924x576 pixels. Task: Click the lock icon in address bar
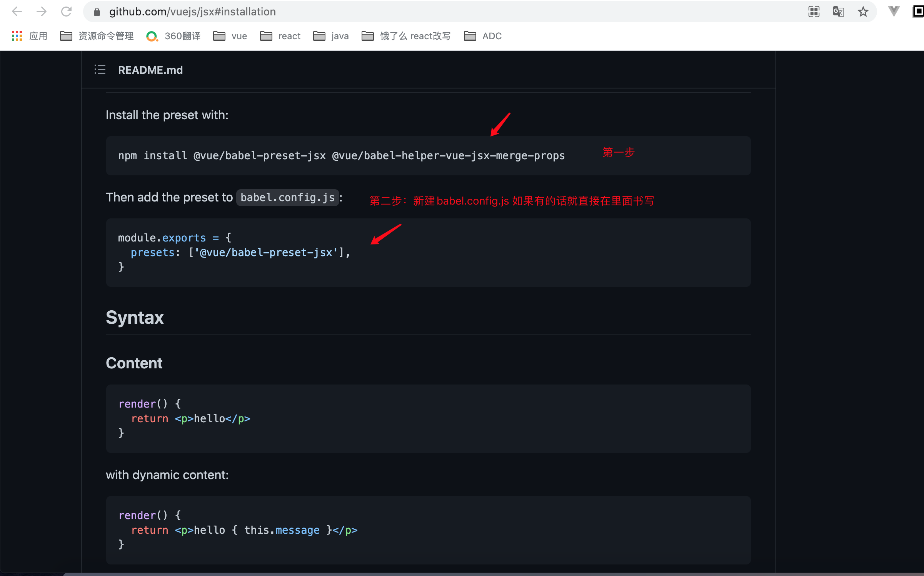[97, 12]
